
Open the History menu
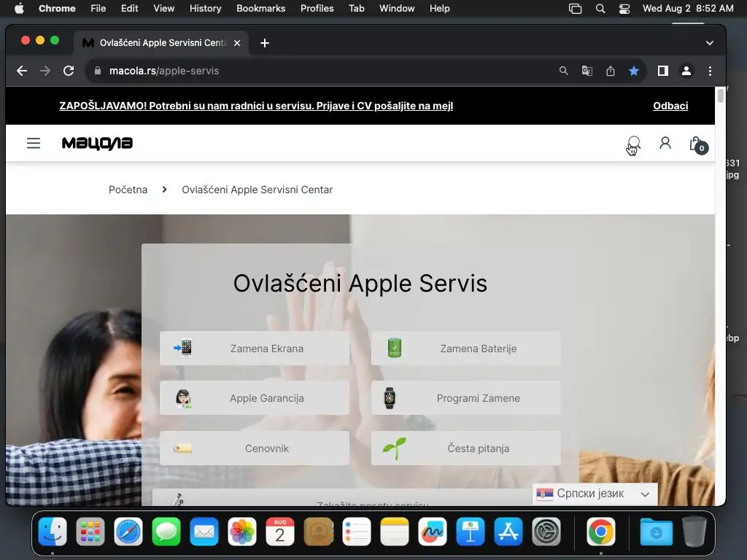pos(205,9)
